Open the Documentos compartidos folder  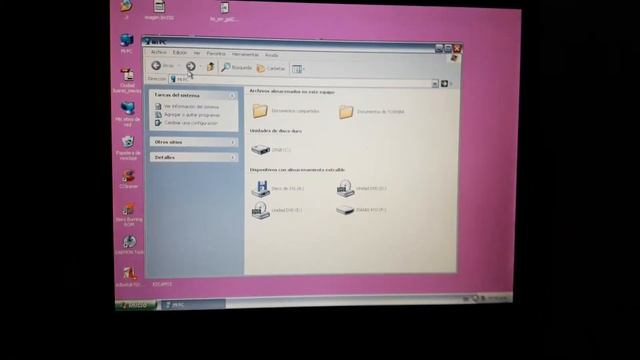click(x=285, y=111)
